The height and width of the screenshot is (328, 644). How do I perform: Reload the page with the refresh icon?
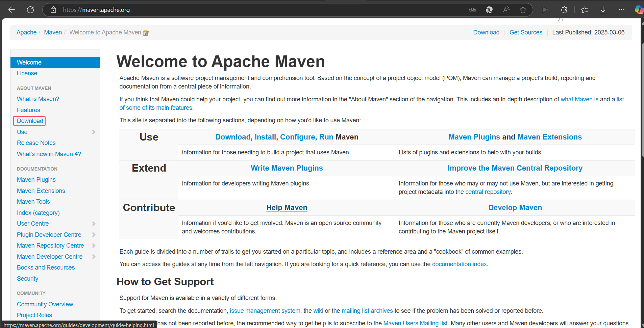(x=30, y=10)
